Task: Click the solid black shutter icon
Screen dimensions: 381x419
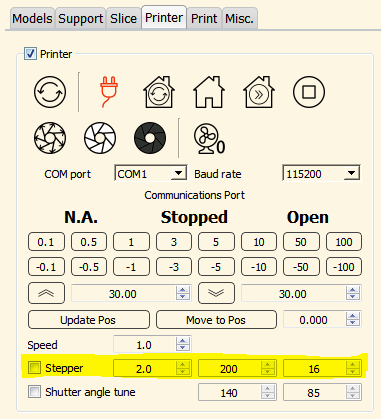Action: point(150,138)
